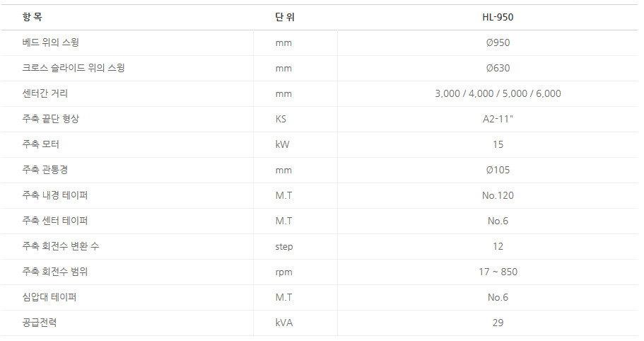Click the Ø630 value cell
The width and height of the screenshot is (644, 341).
[498, 68]
